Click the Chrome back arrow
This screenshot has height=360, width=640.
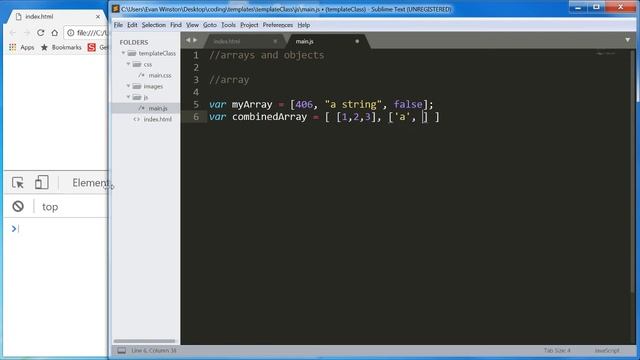tap(13, 33)
